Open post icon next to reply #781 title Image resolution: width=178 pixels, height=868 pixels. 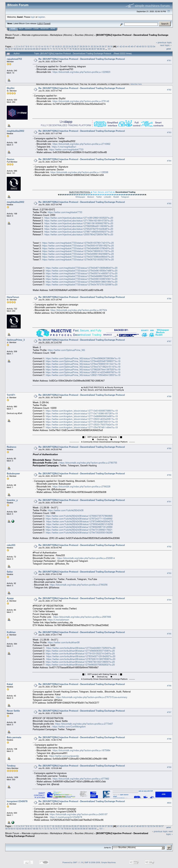[x=35, y=60]
